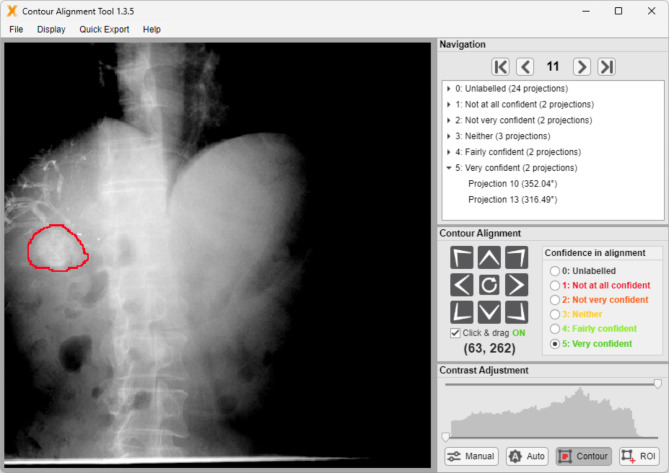This screenshot has height=473, width=669.
Task: Jump to the last projection
Action: coord(606,67)
